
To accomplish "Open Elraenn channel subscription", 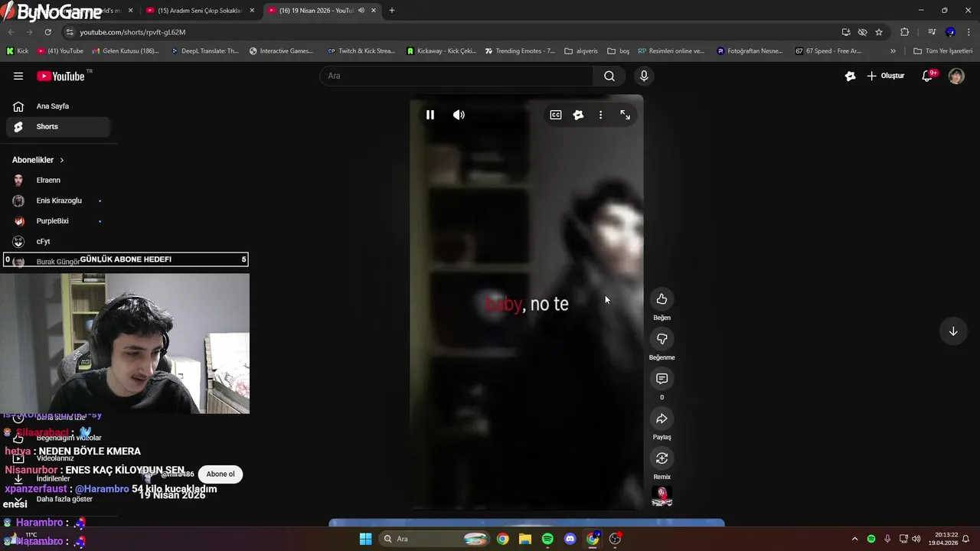I will point(58,180).
